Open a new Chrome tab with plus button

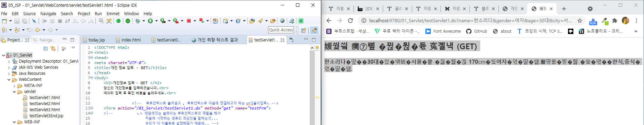tap(564, 9)
